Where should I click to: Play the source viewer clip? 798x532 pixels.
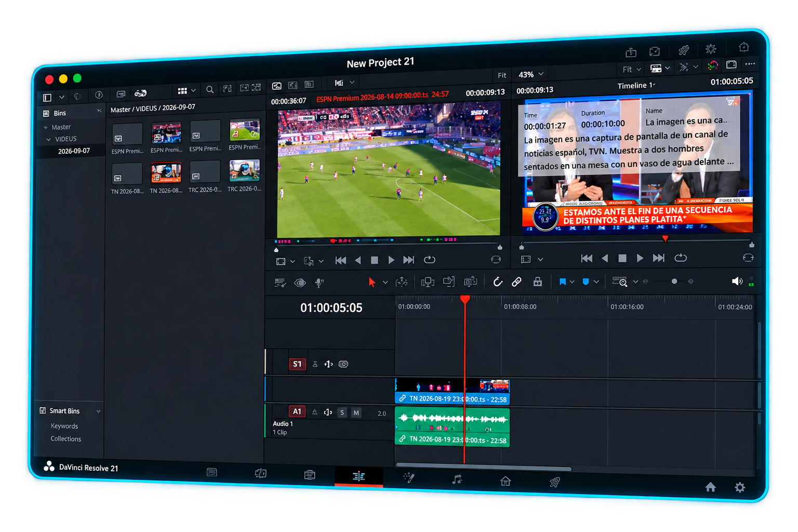click(x=391, y=260)
